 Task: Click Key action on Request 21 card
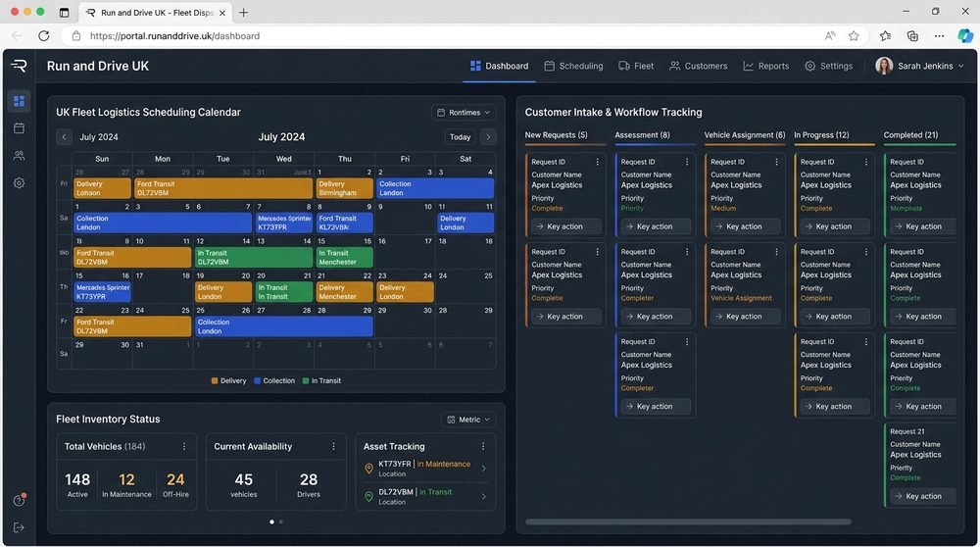tap(923, 496)
